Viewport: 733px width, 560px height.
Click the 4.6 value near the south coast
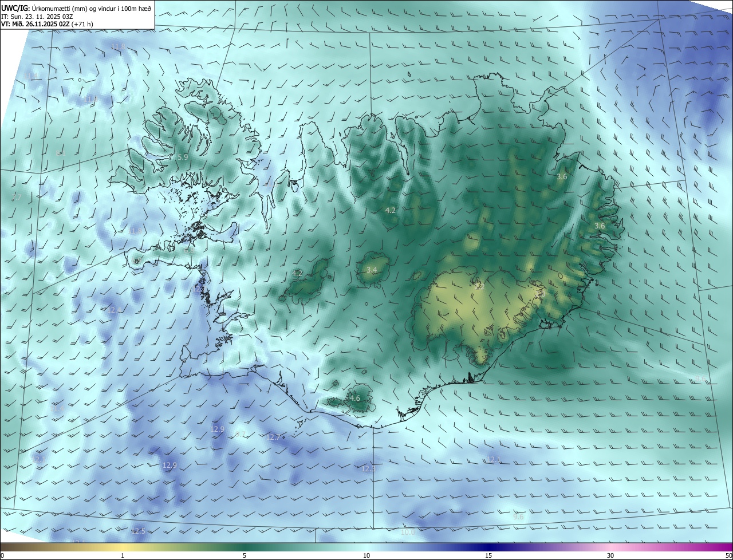[x=354, y=398]
